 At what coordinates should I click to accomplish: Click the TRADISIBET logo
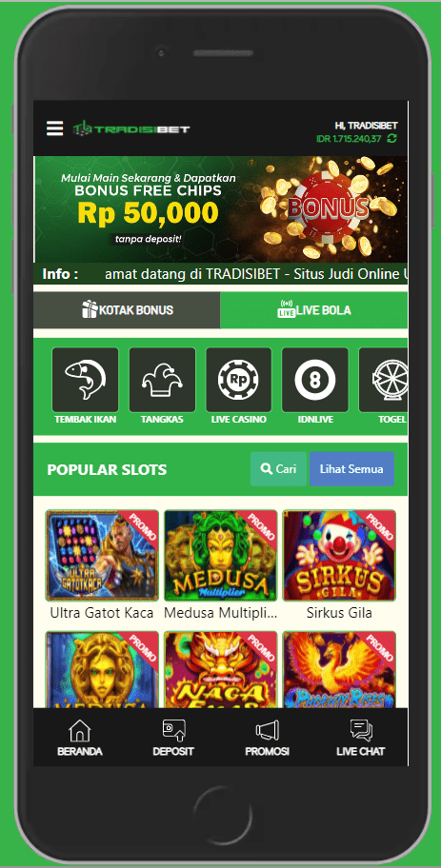(x=131, y=128)
